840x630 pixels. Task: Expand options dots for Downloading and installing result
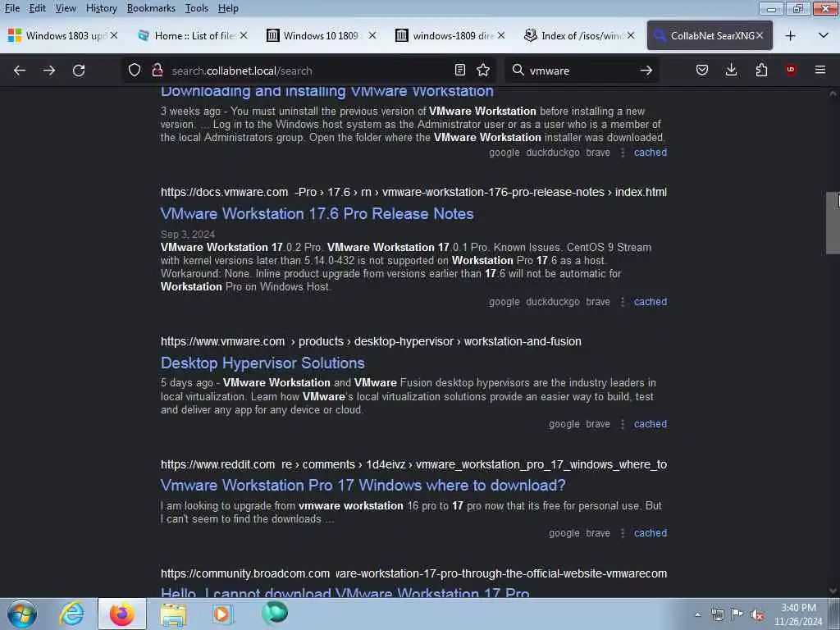click(623, 152)
